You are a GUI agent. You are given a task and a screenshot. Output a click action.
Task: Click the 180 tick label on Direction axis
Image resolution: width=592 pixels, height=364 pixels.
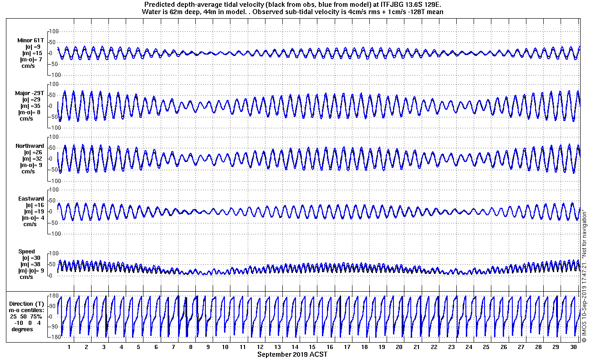(54, 296)
